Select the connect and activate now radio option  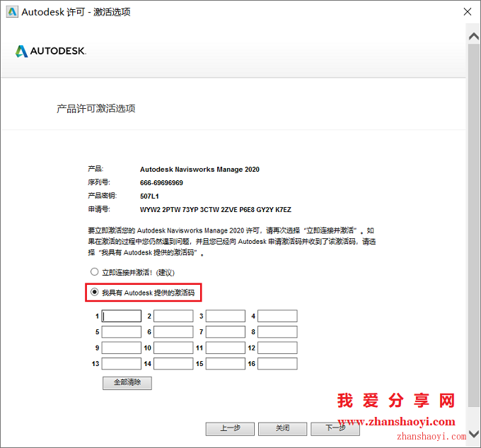coord(94,272)
